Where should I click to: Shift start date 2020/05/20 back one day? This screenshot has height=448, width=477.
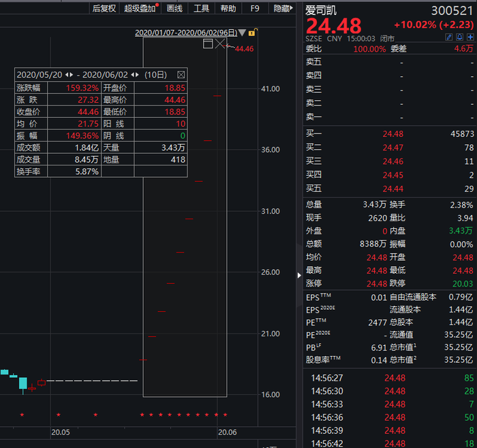click(x=67, y=75)
